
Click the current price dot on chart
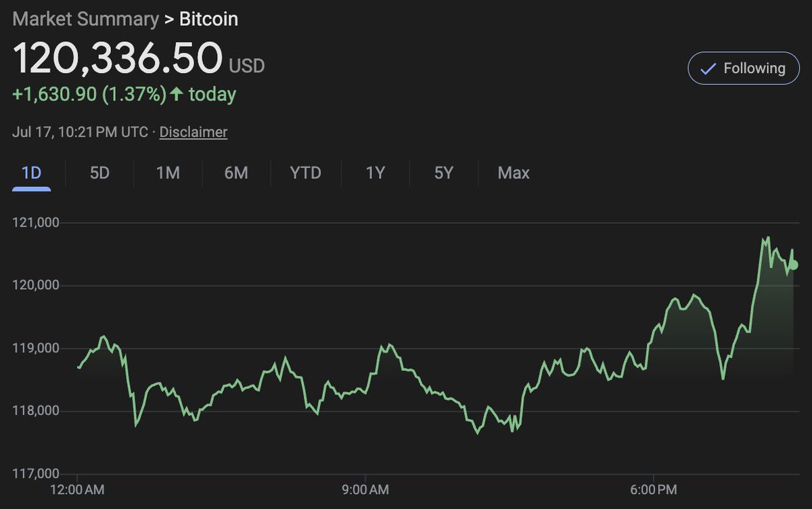point(794,265)
